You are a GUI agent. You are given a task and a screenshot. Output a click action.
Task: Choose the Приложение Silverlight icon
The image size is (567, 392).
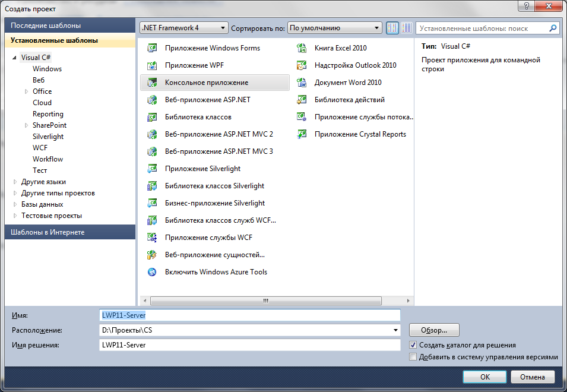[152, 169]
